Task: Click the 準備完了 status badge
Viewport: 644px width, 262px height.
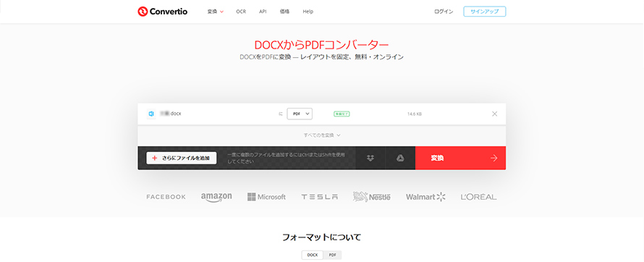Action: [x=342, y=114]
